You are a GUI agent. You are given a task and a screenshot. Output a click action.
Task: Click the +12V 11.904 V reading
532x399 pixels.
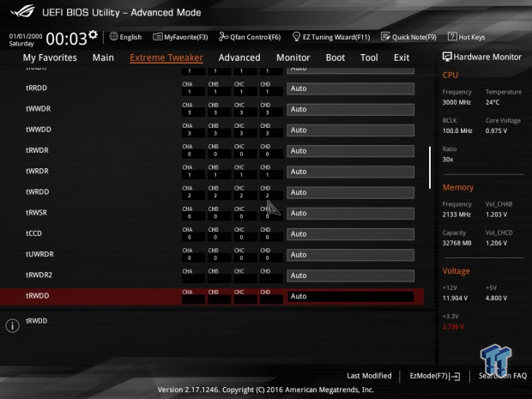pos(455,299)
